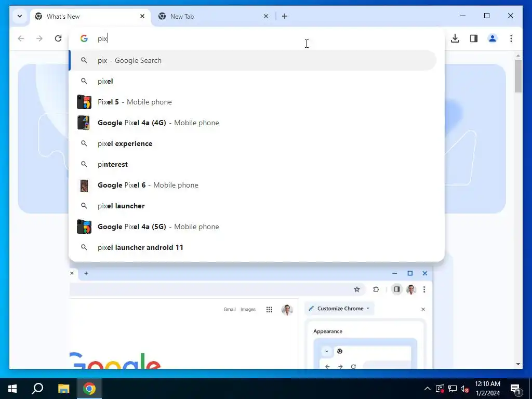Click the muted volume tray icon

click(464, 389)
